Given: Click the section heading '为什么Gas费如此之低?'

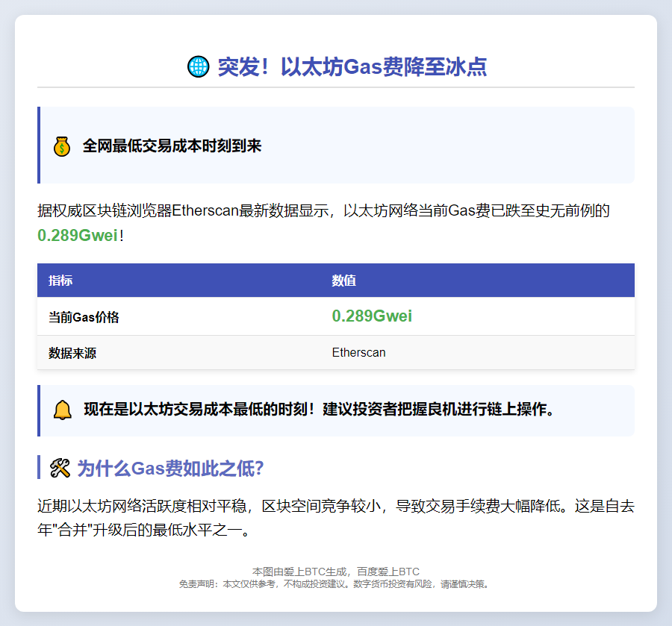Looking at the screenshot, I should point(170,468).
